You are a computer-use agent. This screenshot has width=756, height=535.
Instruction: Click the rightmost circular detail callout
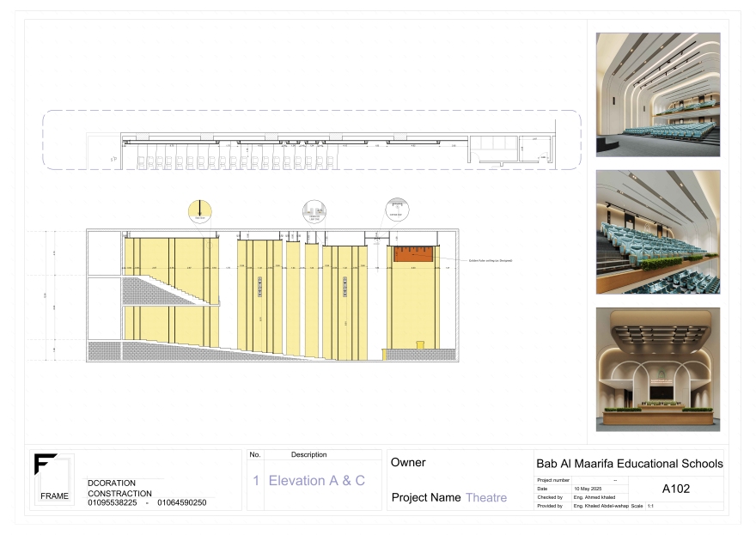(397, 210)
